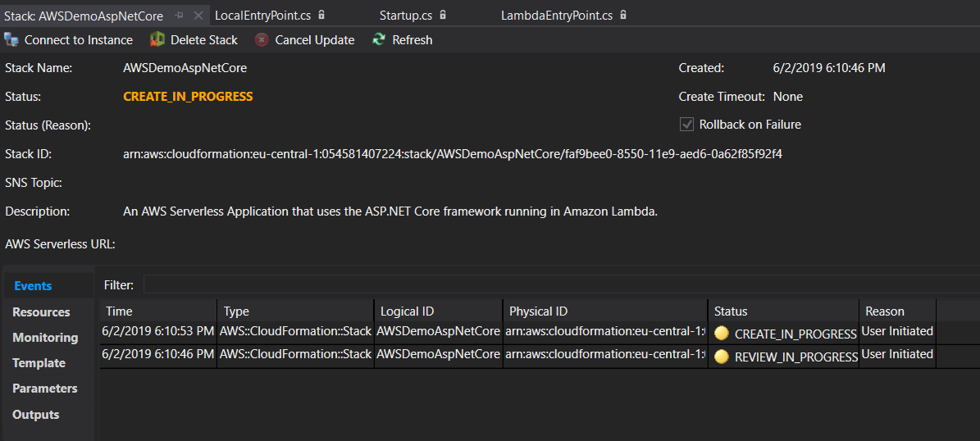980x441 pixels.
Task: Click Cancel Update button label
Action: click(x=315, y=40)
